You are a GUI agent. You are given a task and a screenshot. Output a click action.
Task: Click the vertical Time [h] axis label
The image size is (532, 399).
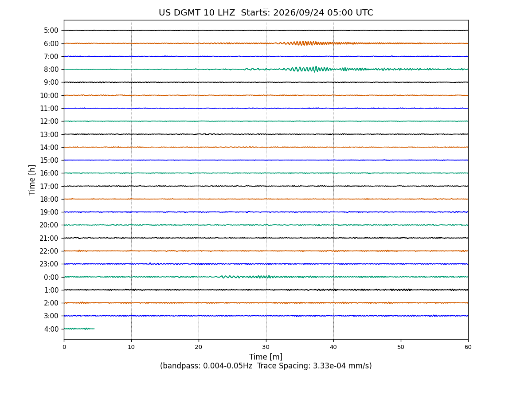click(x=32, y=180)
